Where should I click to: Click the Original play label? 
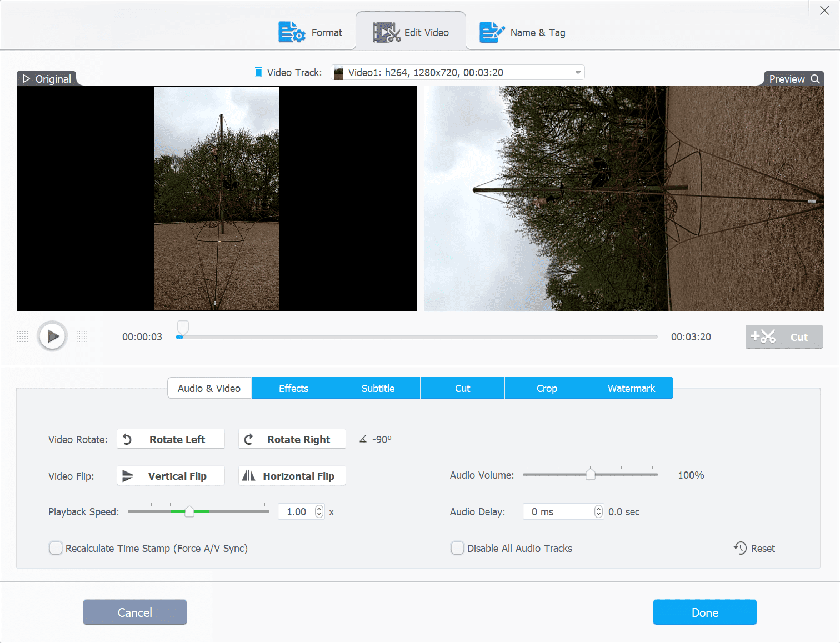[x=47, y=79]
